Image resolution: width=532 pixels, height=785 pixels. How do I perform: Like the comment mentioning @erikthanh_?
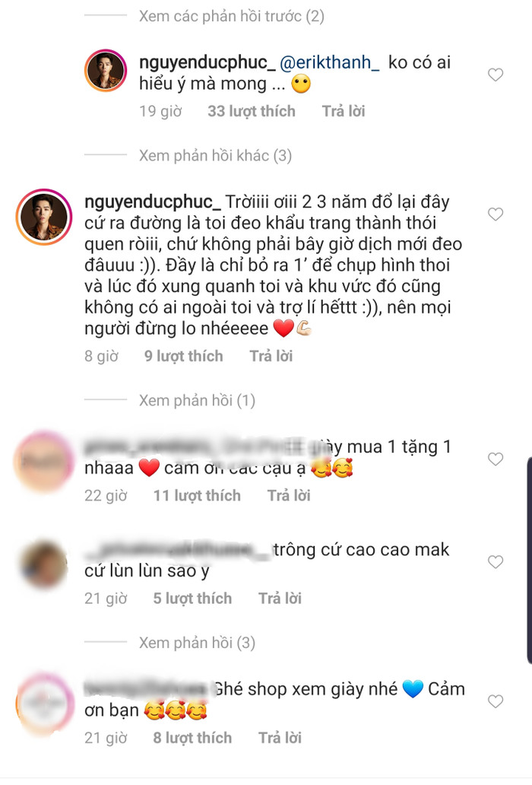[x=496, y=75]
